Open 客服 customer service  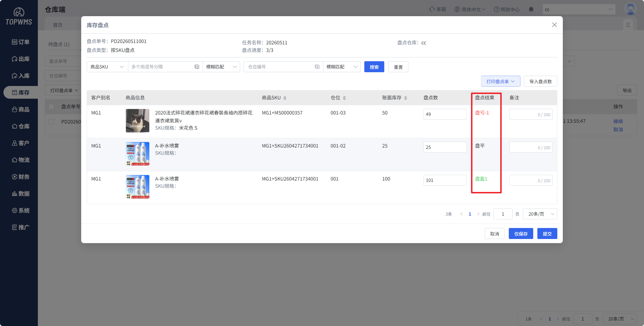438,10
